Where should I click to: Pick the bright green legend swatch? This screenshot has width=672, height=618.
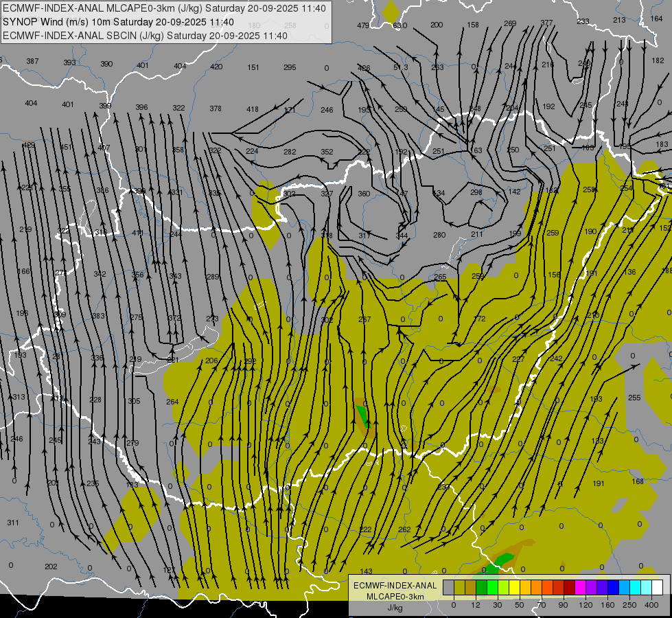click(492, 587)
